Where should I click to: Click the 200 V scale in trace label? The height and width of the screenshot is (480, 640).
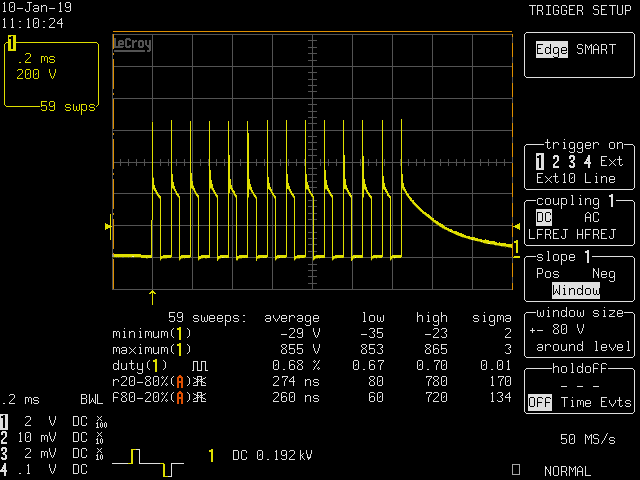[x=36, y=74]
